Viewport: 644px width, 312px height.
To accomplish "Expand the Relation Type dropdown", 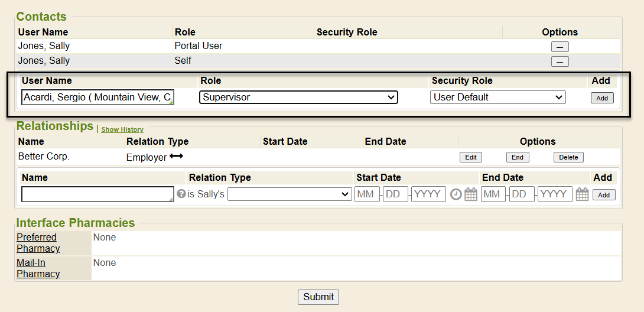I will coord(290,194).
